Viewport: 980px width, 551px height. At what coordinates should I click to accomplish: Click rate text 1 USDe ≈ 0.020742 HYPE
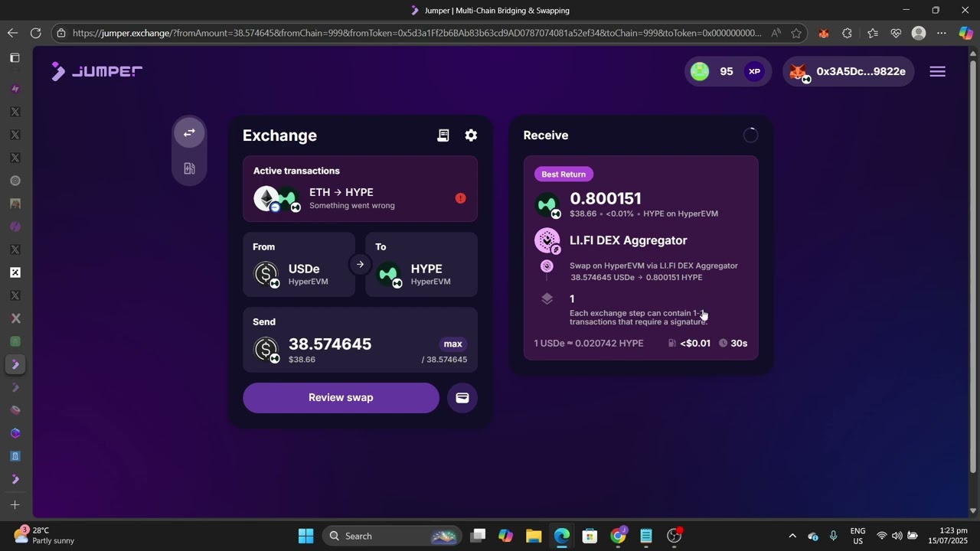[589, 344]
